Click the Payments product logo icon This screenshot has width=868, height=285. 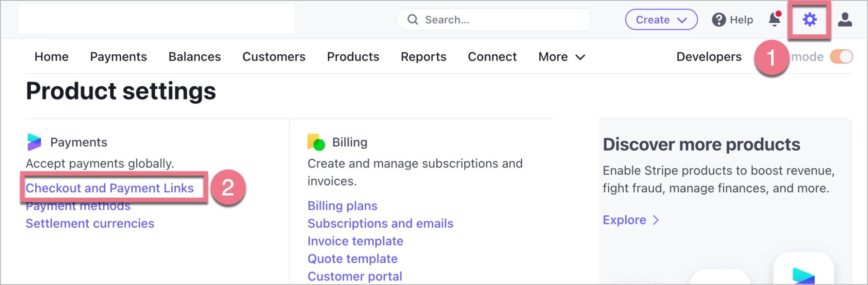pyautogui.click(x=34, y=142)
